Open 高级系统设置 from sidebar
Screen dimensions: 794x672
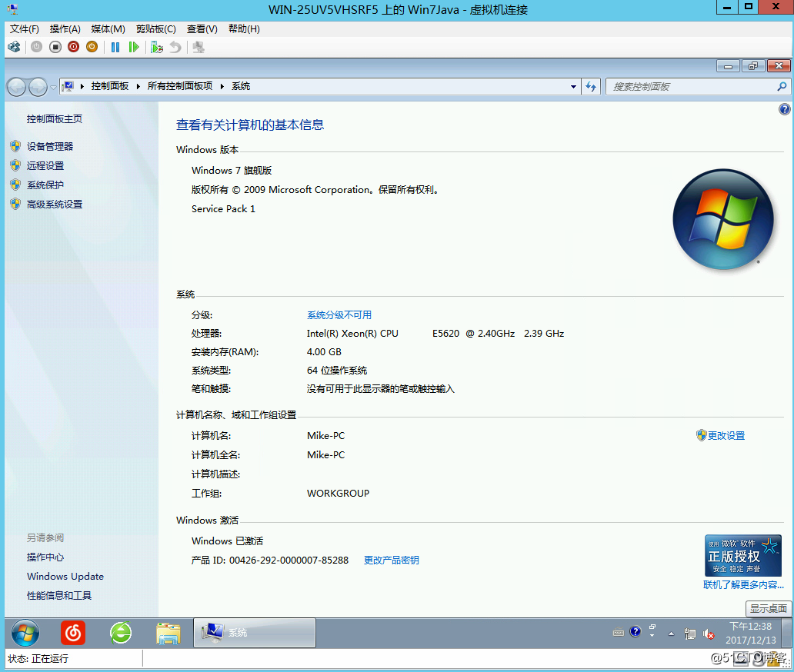pyautogui.click(x=55, y=204)
